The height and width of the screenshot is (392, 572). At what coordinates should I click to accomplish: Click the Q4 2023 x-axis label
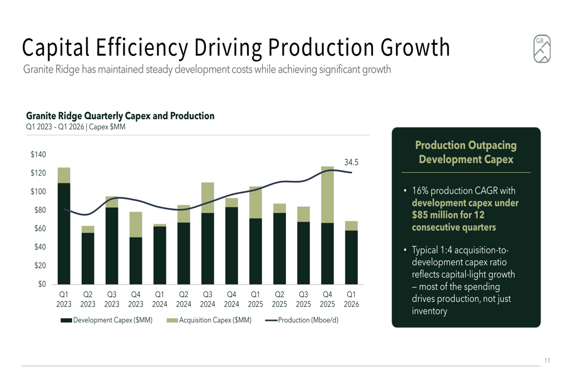coord(136,299)
